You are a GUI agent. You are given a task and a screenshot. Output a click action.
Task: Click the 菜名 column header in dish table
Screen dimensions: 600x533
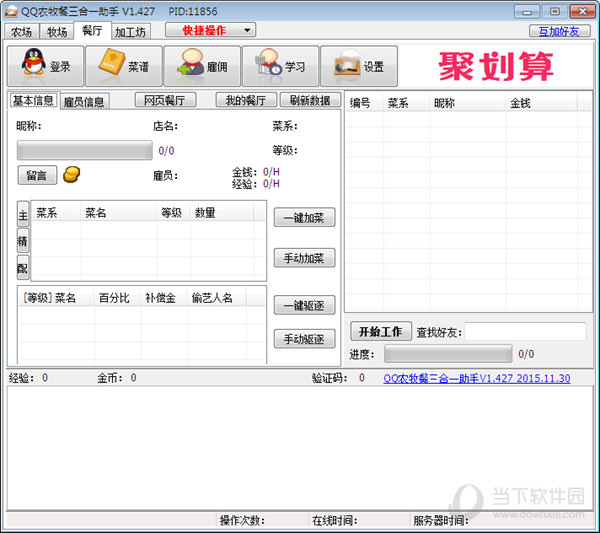click(119, 213)
